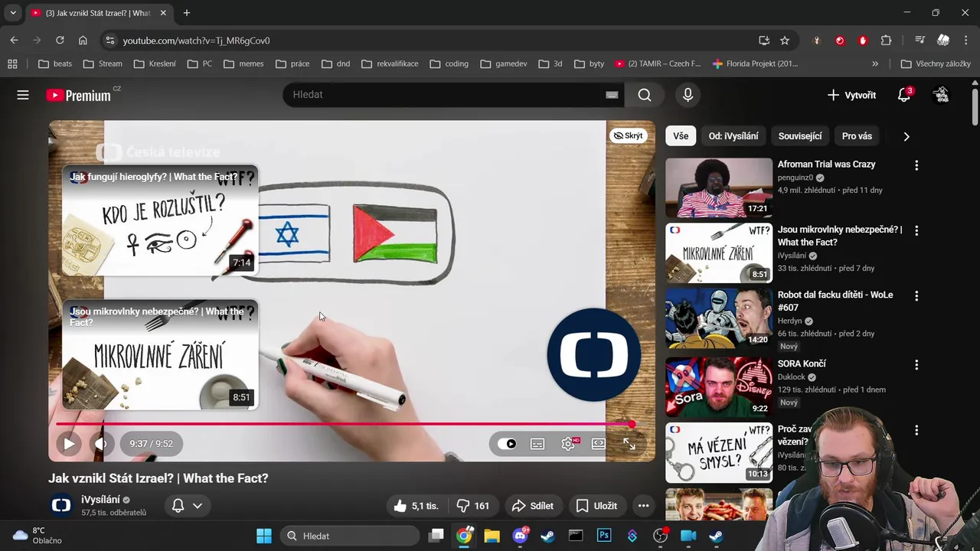Open the account avatar menu

942,95
